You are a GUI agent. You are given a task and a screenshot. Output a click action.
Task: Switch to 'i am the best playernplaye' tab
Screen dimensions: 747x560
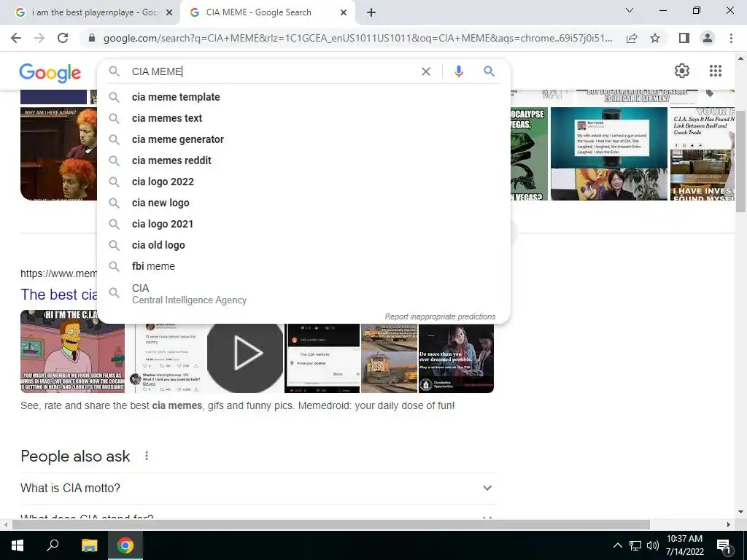pyautogui.click(x=90, y=12)
